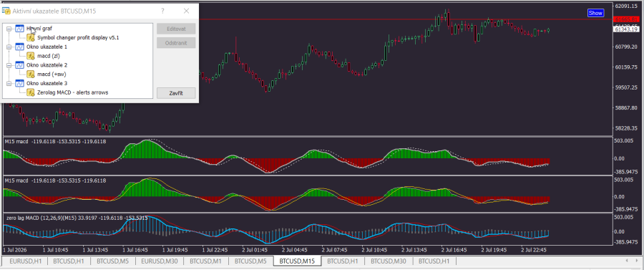Click the Editovat button
Image resolution: width=644 pixels, height=270 pixels.
coord(176,29)
